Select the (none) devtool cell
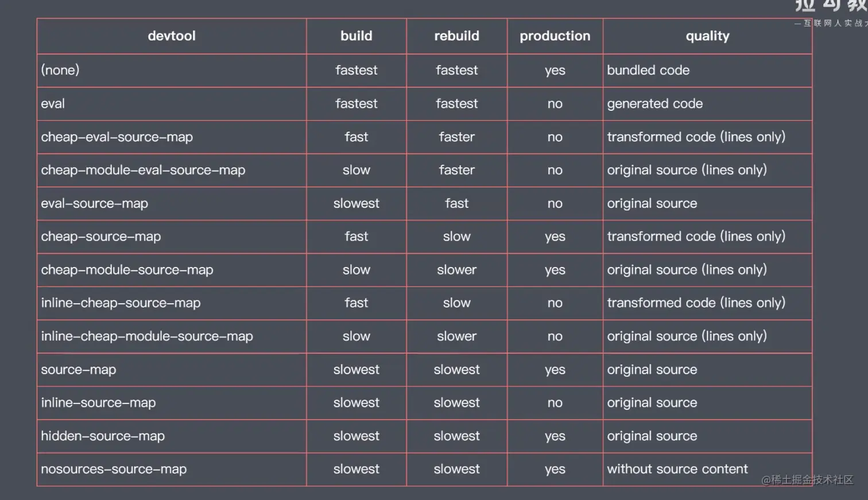Image resolution: width=868 pixels, height=500 pixels. click(x=60, y=70)
